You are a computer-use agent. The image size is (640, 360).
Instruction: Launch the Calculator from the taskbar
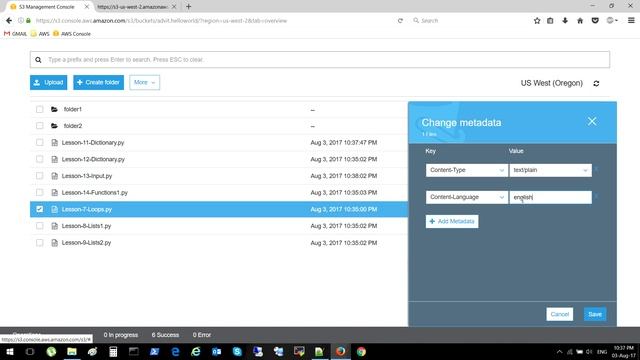[x=113, y=351]
